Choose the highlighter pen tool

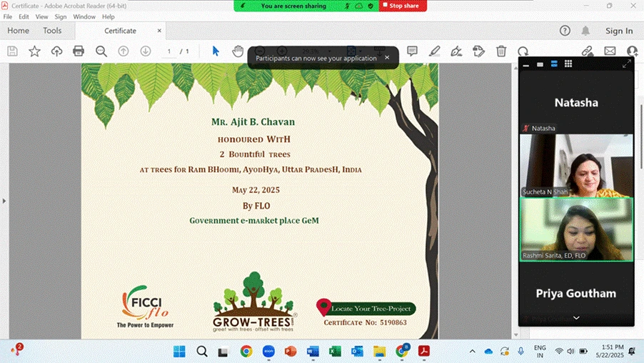434,51
